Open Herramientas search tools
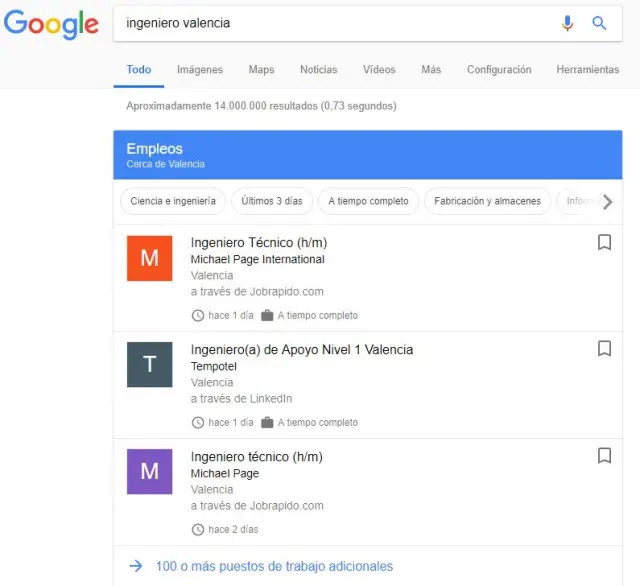Image resolution: width=640 pixels, height=586 pixels. point(587,70)
